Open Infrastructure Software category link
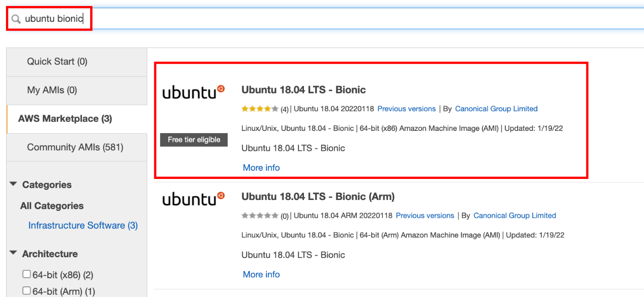The width and height of the screenshot is (644, 297). pyautogui.click(x=83, y=225)
